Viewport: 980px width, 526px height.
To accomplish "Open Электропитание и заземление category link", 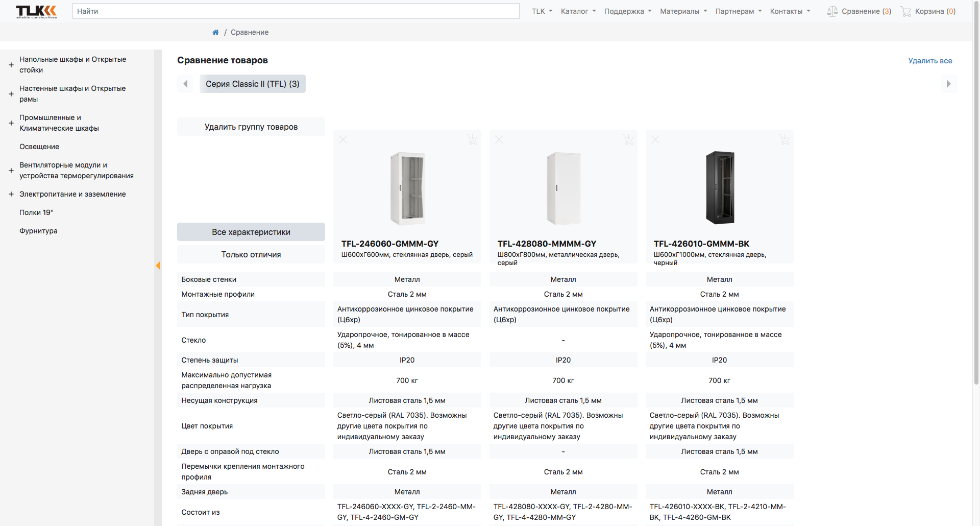I will [x=72, y=194].
